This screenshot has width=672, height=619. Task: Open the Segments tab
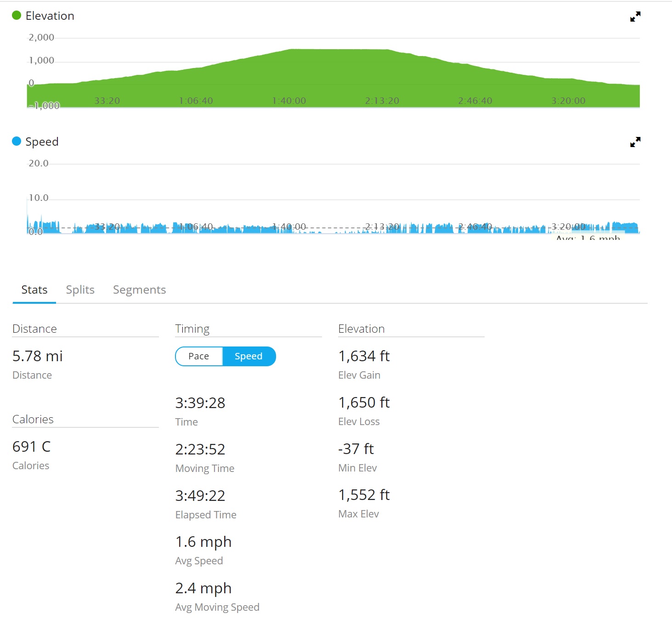tap(139, 290)
